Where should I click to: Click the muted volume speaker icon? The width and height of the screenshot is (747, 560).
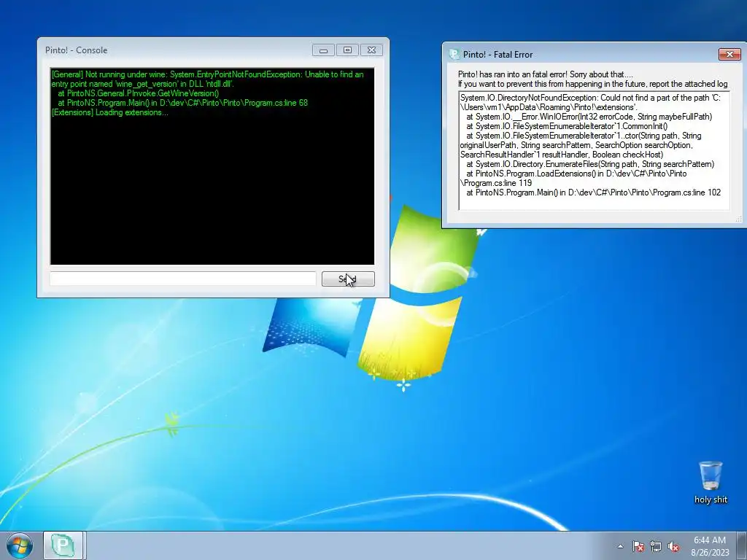pyautogui.click(x=673, y=547)
